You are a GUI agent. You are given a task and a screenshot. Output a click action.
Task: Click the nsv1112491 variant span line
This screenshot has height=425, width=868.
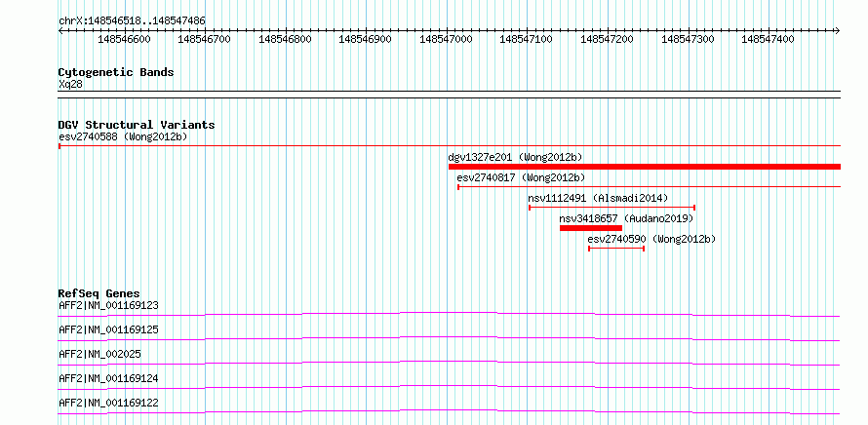(x=612, y=208)
